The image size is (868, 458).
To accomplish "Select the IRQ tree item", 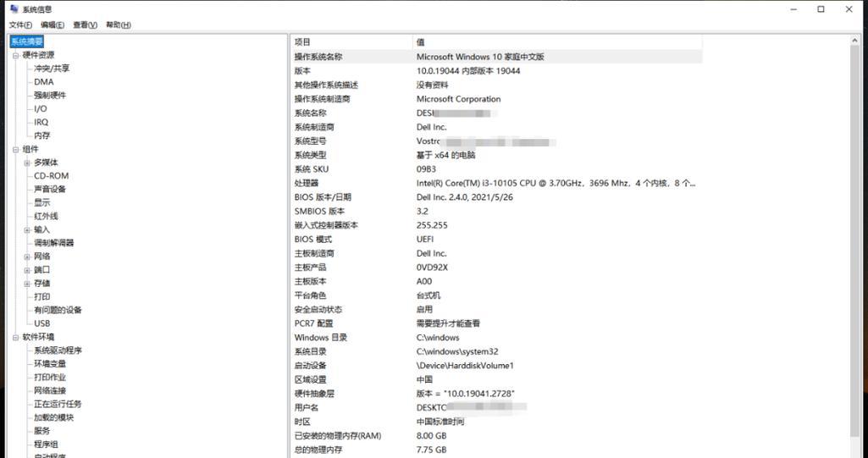I will click(x=41, y=122).
